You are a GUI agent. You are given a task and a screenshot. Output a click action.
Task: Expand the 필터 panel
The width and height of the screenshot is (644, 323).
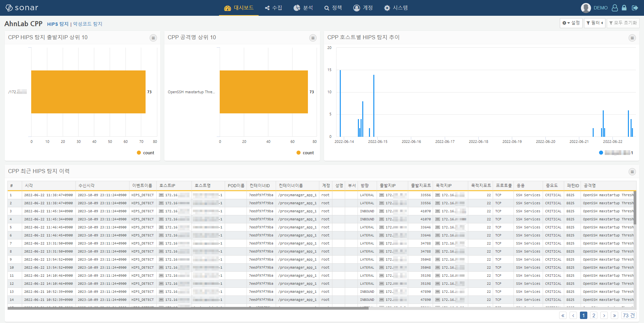pyautogui.click(x=595, y=23)
